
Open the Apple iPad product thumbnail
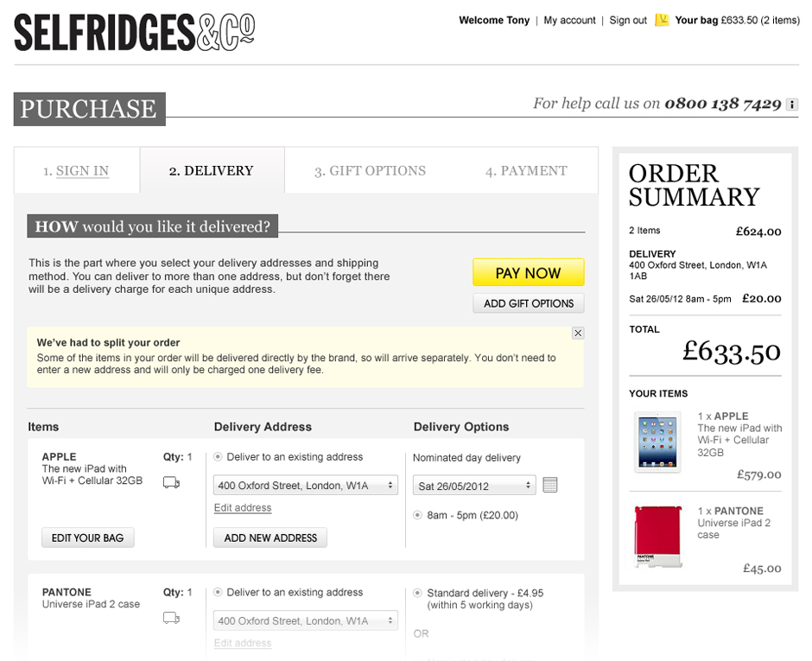(657, 442)
